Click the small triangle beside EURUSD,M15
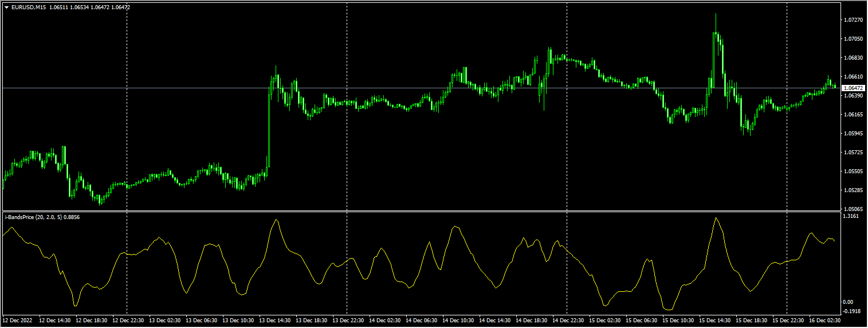Image resolution: width=868 pixels, height=328 pixels. click(x=7, y=7)
